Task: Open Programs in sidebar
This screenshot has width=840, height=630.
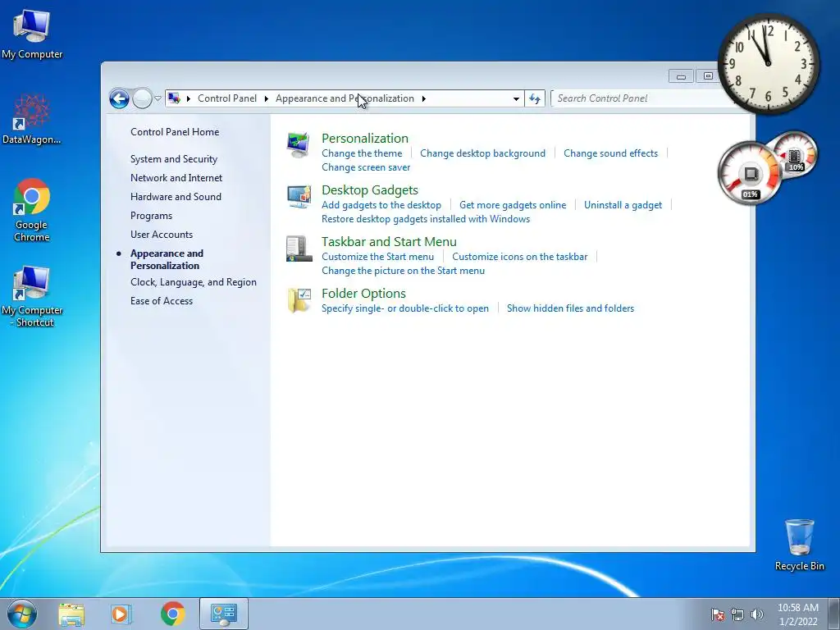Action: coord(151,216)
